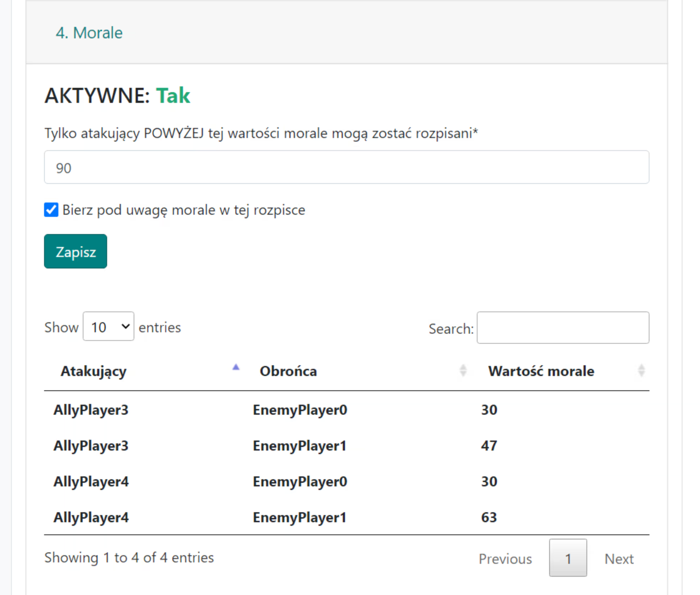Sort table by Obrońca header
Image resolution: width=700 pixels, height=595 pixels.
288,371
